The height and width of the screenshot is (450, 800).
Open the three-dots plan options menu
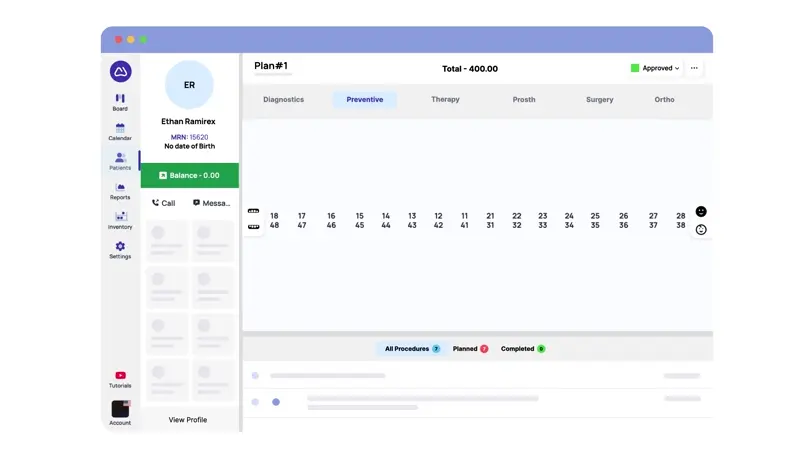(x=694, y=68)
